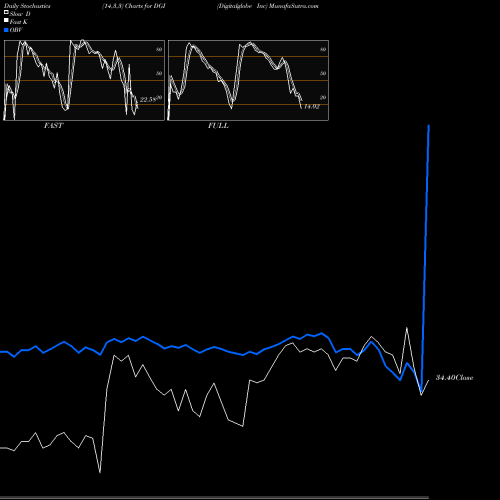Click the 'Fast K' legend label
Viewport: 500px width, 500px height.
pos(19,22)
